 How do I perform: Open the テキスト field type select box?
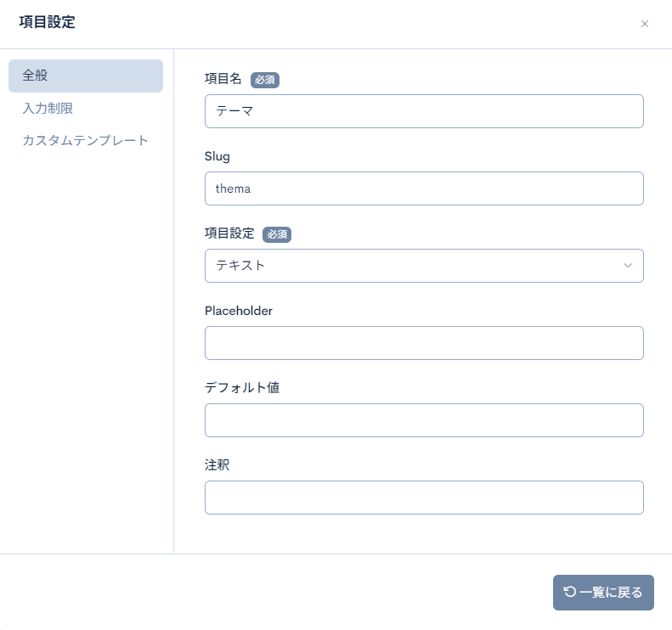click(415, 266)
